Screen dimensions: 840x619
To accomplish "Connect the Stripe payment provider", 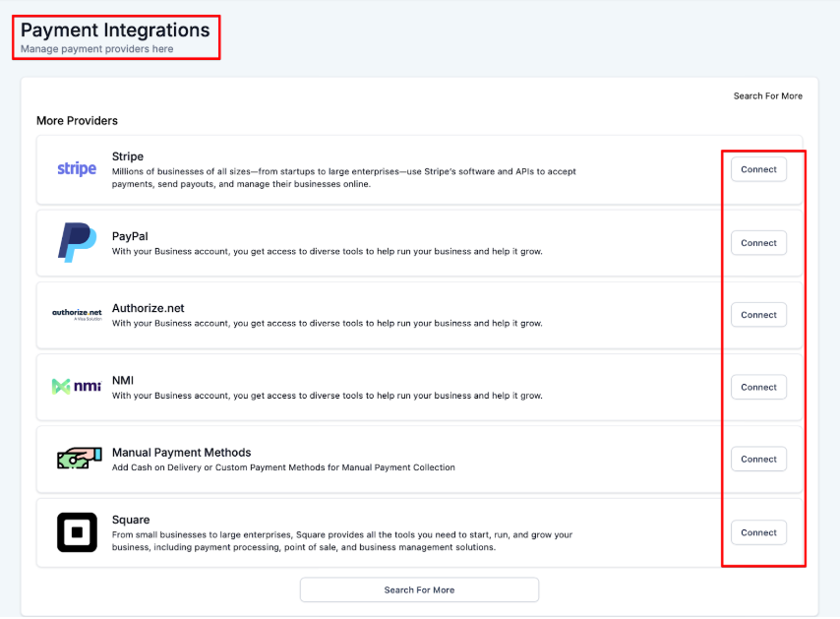I will click(758, 169).
